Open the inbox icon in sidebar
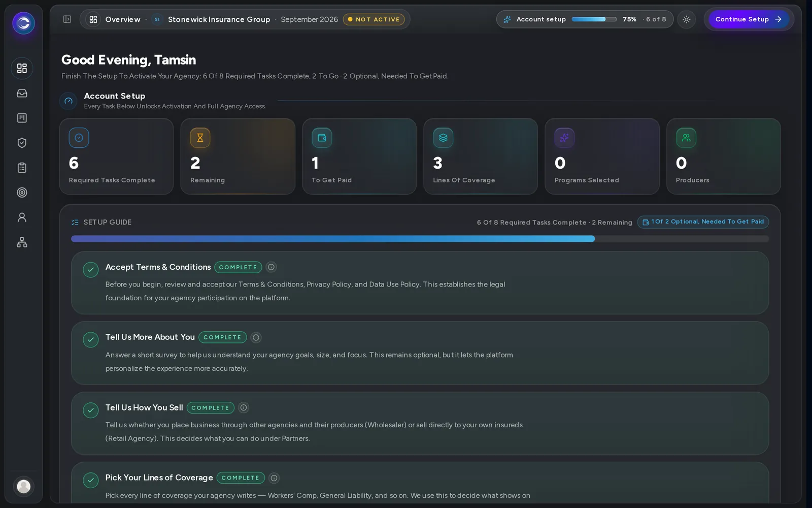This screenshot has width=812, height=508. [x=22, y=93]
